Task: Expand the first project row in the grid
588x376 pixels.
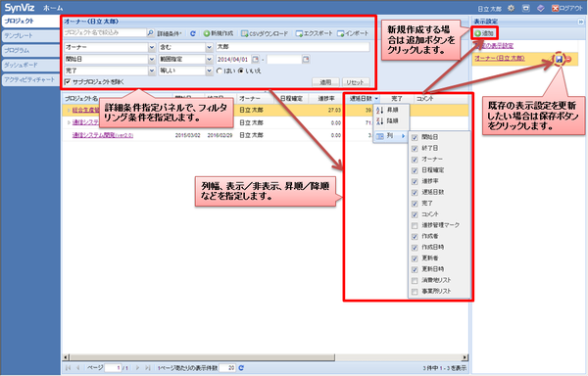Action: pyautogui.click(x=69, y=110)
